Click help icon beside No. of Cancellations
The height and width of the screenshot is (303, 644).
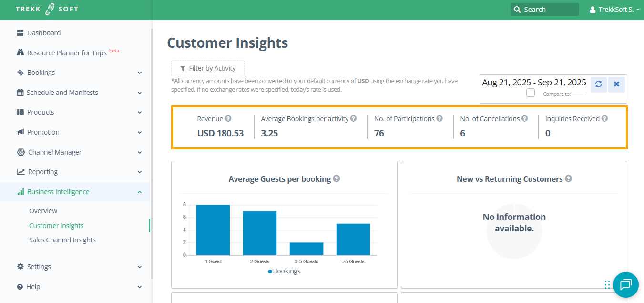click(524, 119)
